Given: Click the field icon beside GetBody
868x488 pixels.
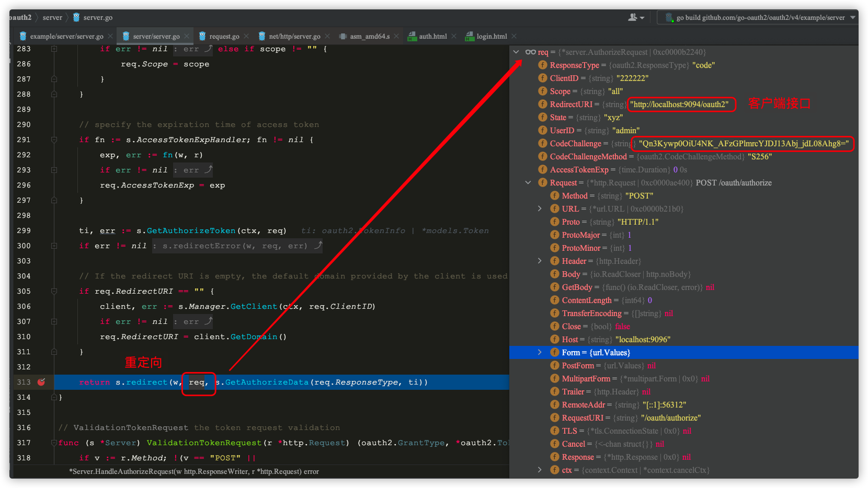Looking at the screenshot, I should click(555, 287).
